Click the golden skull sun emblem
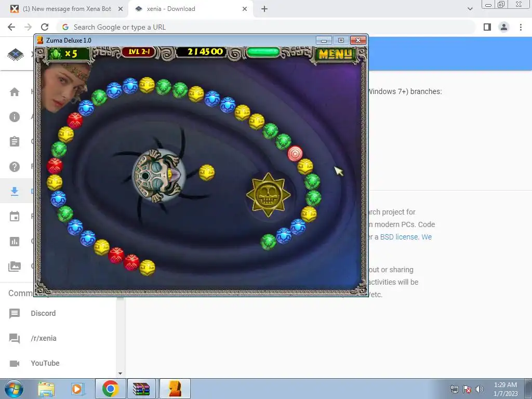Viewport: 532px width, 399px height. [x=268, y=195]
